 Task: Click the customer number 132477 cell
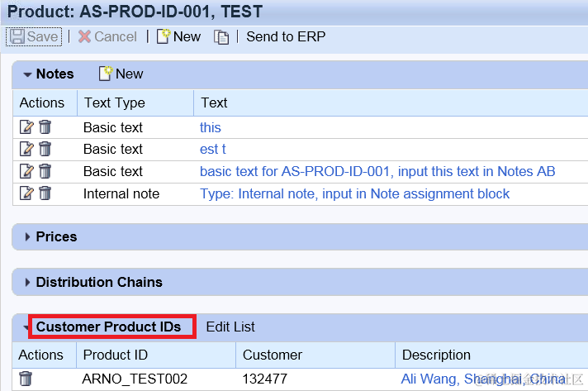[x=265, y=379]
